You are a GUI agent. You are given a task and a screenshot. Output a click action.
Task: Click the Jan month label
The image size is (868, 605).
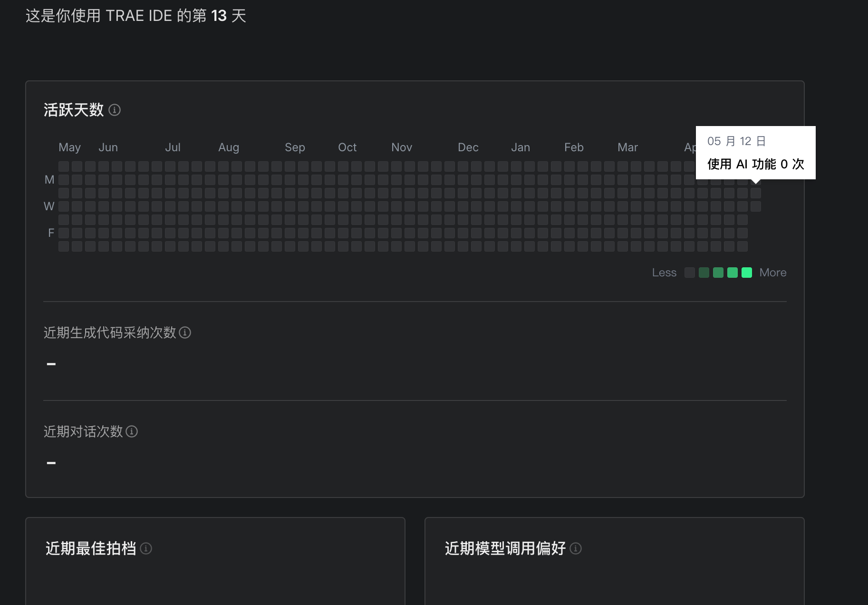pos(521,147)
